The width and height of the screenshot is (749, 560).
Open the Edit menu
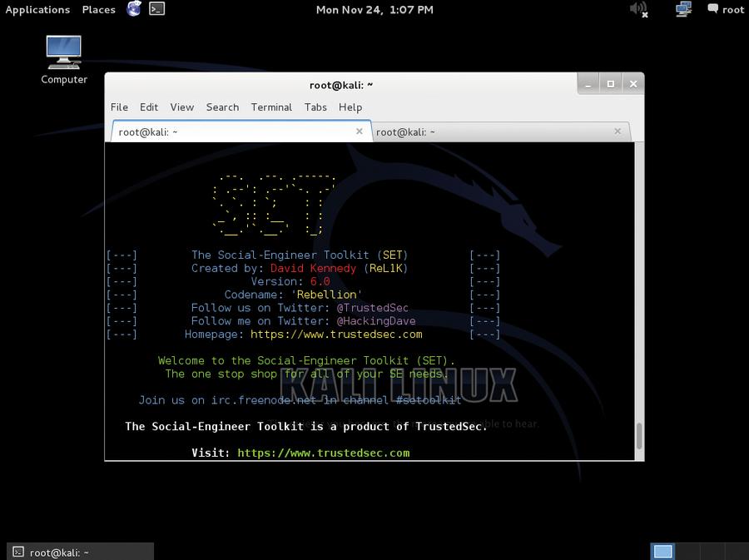tap(149, 107)
